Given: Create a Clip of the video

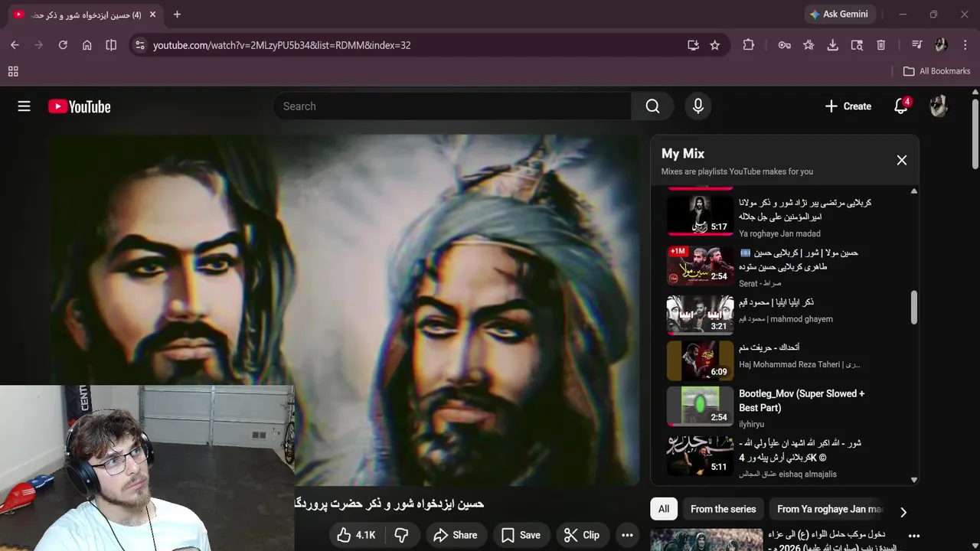Looking at the screenshot, I should (x=581, y=535).
